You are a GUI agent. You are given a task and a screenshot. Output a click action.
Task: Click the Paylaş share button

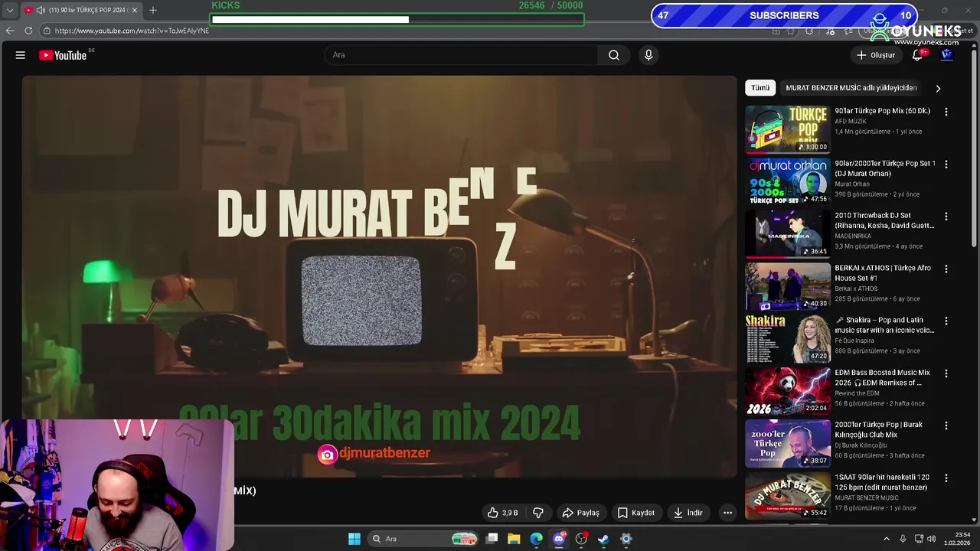(x=580, y=513)
